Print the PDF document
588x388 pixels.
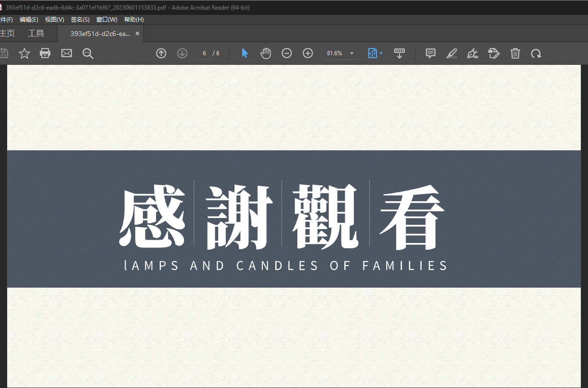point(45,53)
